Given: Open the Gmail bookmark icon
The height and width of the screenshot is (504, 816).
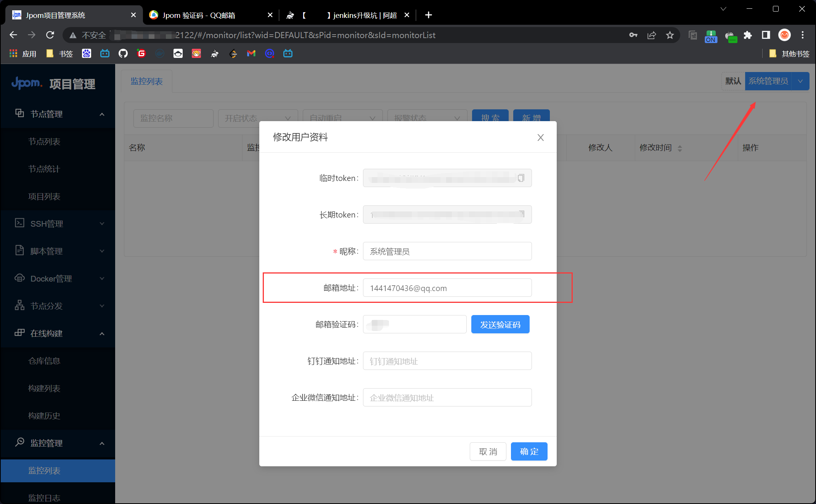Looking at the screenshot, I should pos(251,54).
